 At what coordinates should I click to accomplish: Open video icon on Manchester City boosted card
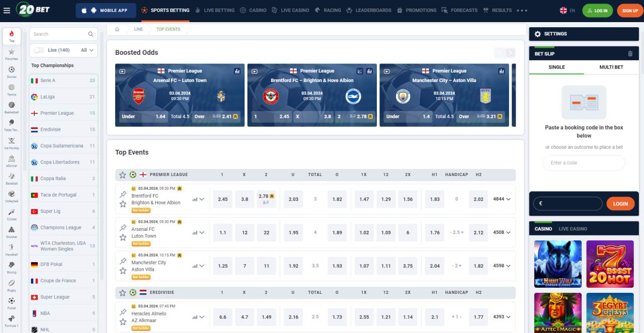pos(386,71)
